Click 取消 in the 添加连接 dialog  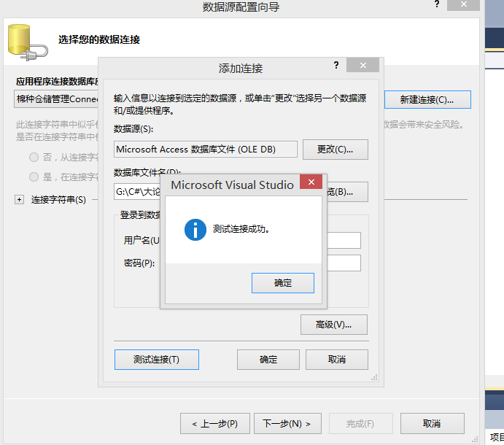(x=336, y=360)
